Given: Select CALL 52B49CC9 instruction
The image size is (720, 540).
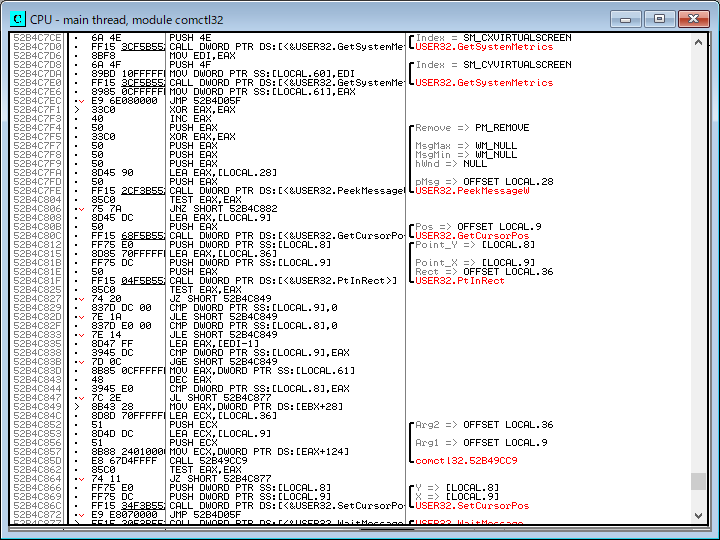Looking at the screenshot, I should click(208, 461).
